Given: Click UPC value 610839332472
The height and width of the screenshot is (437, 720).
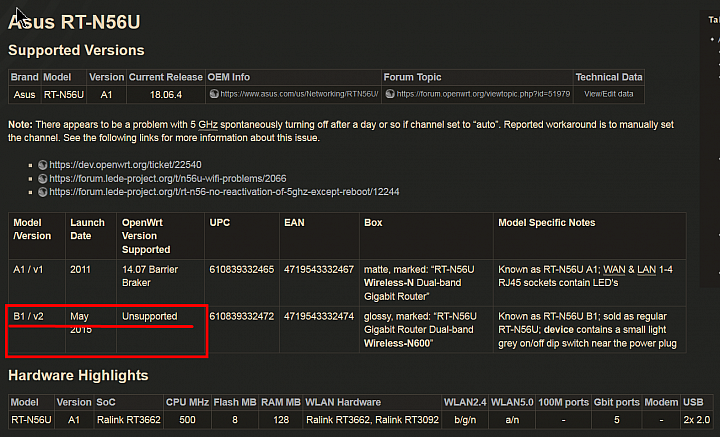Looking at the screenshot, I should pos(242,316).
